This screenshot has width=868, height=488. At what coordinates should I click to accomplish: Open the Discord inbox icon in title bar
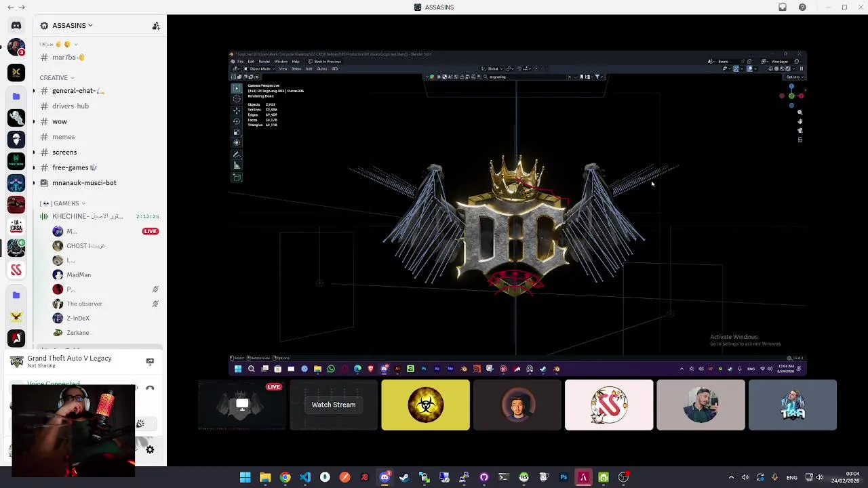(783, 7)
